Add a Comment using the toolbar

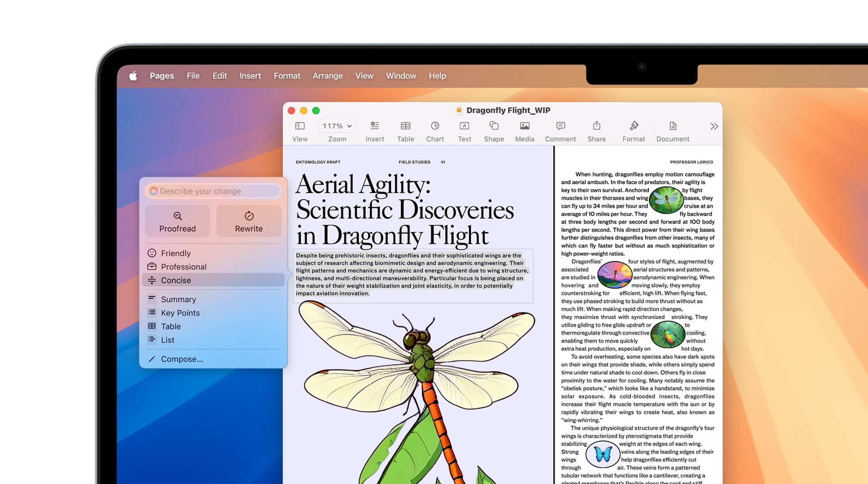[560, 126]
